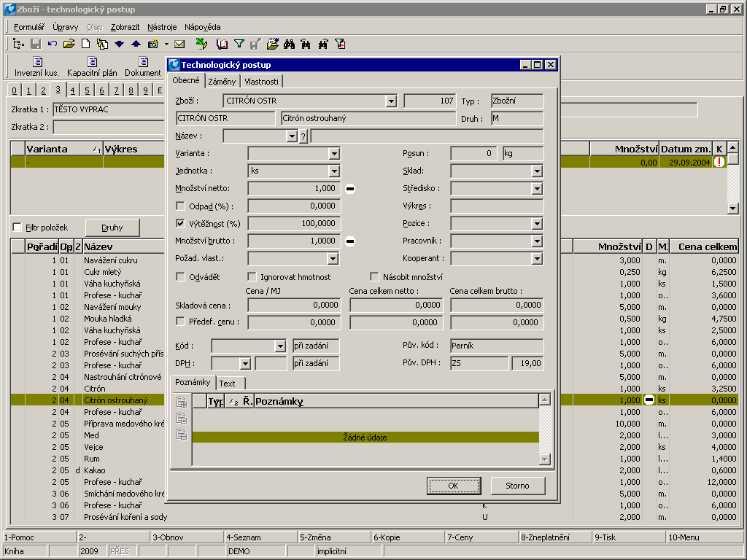
Task: Open the Nástroje menu
Action: pyautogui.click(x=162, y=27)
